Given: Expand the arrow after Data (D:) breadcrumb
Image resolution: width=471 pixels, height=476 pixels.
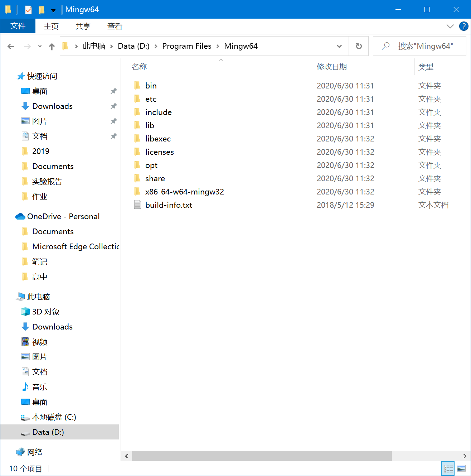Looking at the screenshot, I should (156, 46).
